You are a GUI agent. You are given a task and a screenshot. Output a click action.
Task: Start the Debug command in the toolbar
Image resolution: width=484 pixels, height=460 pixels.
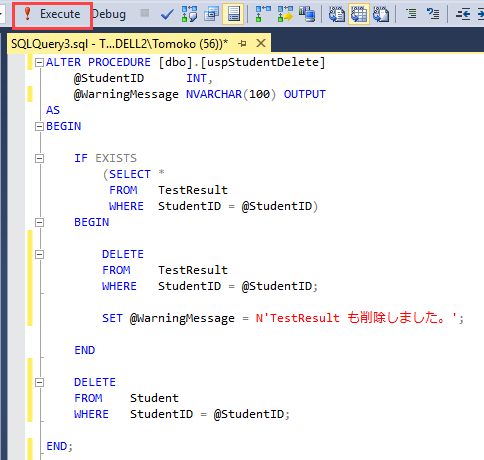109,14
